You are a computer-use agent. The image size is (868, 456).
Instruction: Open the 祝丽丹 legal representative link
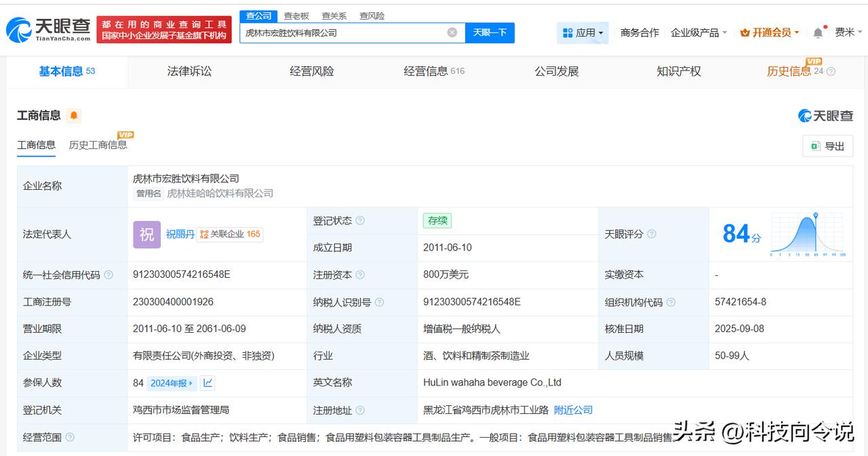tap(180, 234)
